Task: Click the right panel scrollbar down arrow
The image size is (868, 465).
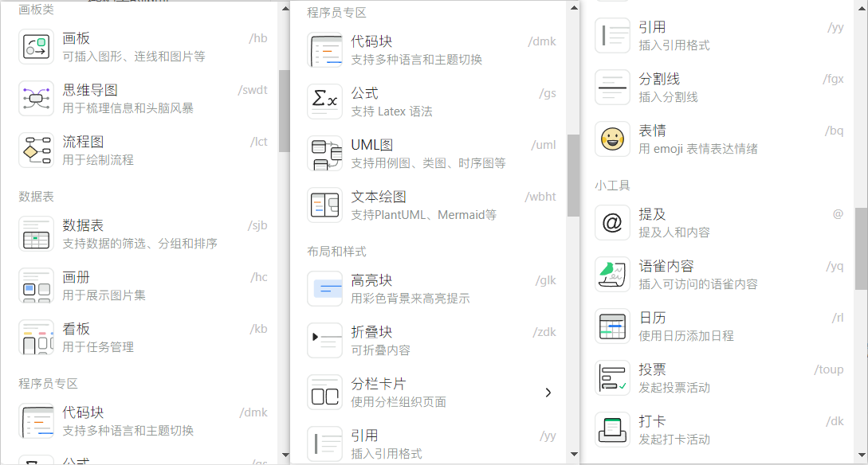Action: tap(862, 455)
